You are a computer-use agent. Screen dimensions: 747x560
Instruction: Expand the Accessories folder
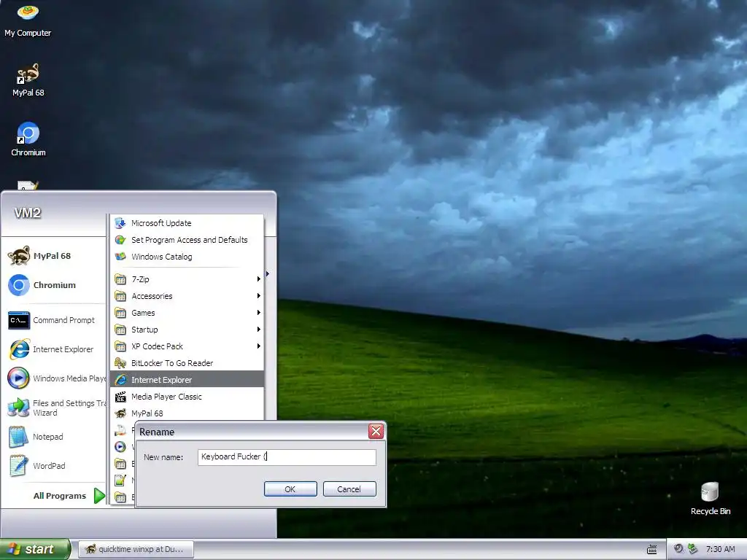coord(187,296)
